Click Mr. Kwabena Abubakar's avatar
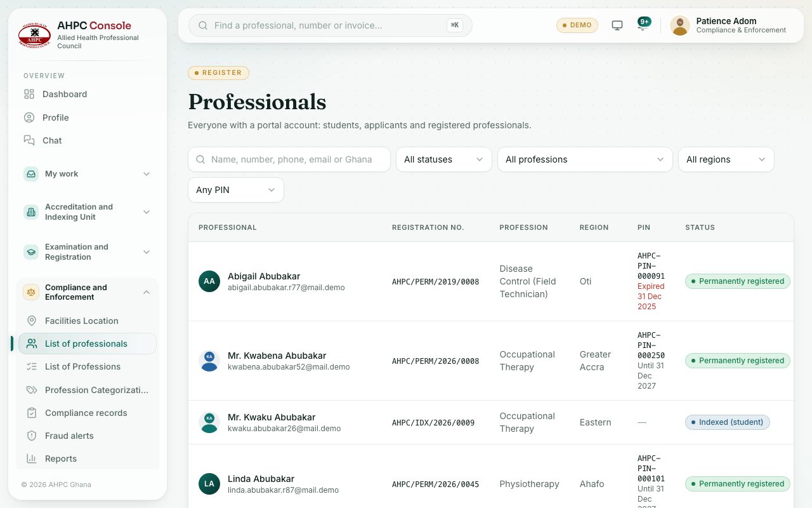 tap(209, 361)
